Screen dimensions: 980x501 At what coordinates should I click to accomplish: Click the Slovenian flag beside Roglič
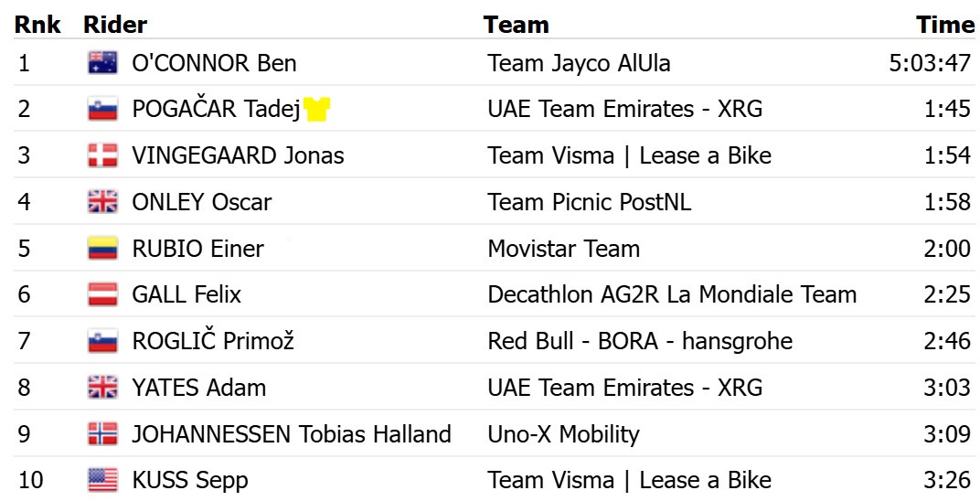[x=102, y=342]
